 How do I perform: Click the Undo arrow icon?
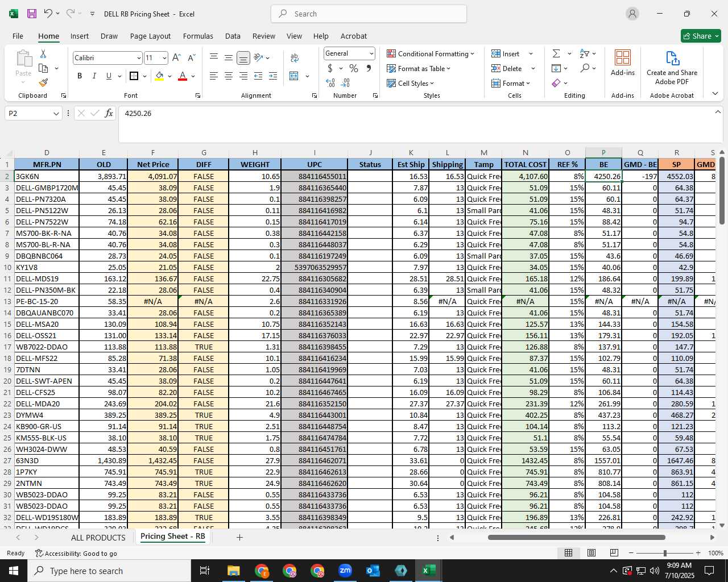coord(48,14)
